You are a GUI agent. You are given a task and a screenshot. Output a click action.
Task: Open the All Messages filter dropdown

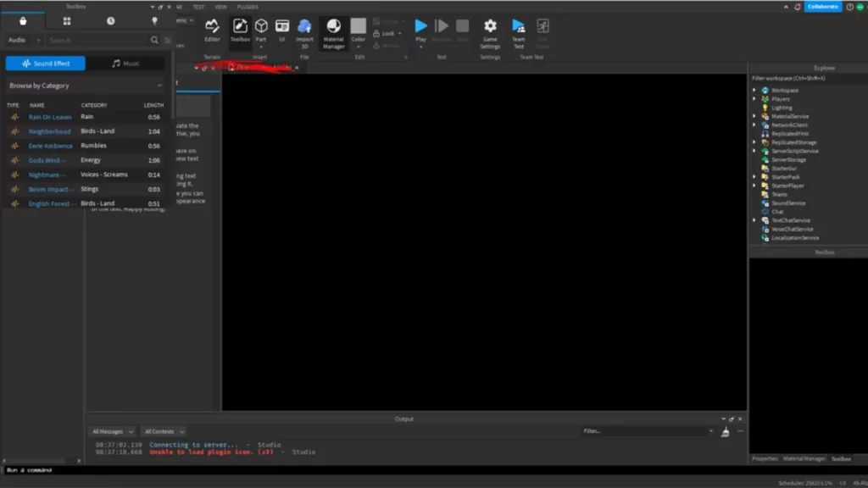(x=113, y=431)
